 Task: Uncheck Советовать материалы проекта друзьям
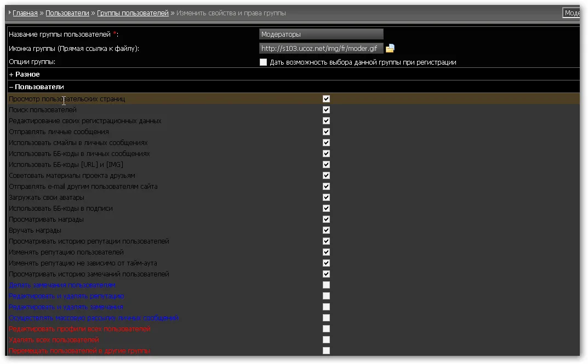point(326,175)
